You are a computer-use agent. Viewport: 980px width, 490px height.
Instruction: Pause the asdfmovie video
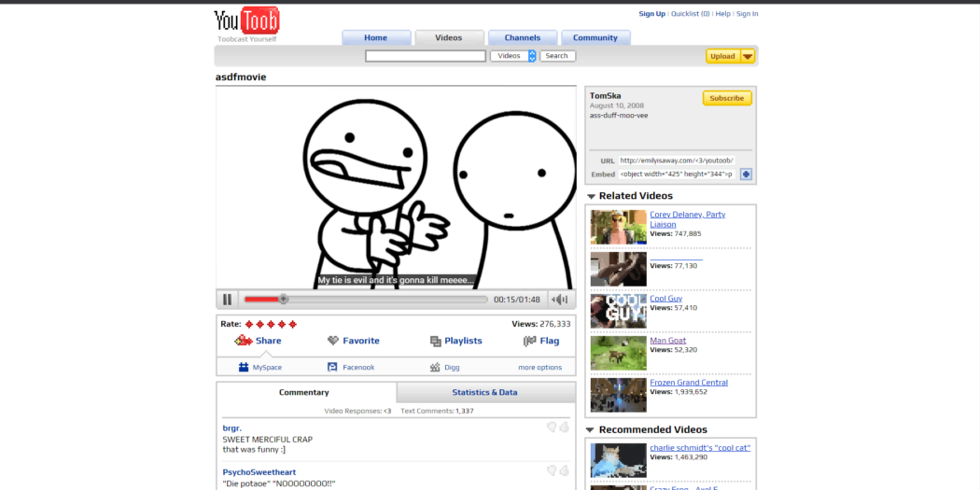click(227, 300)
